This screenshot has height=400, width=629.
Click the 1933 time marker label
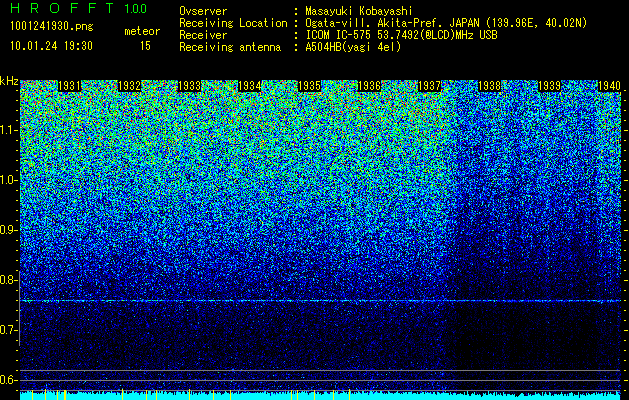click(189, 86)
